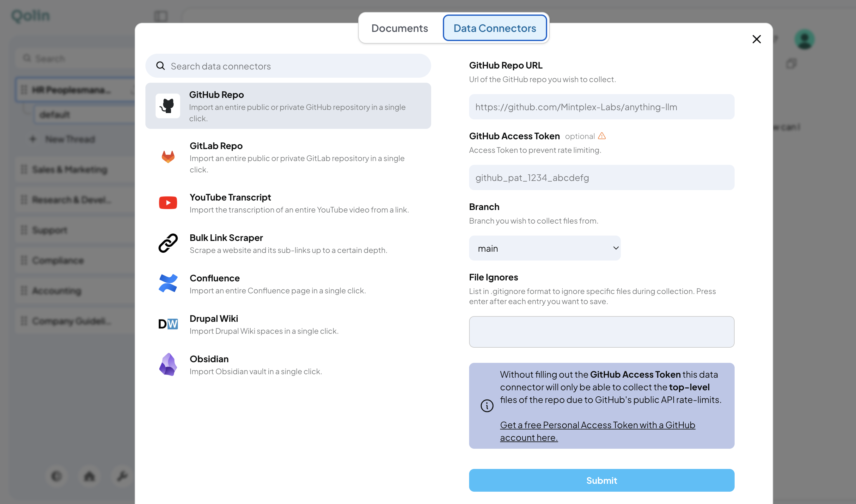Select the GitHub Repo connector icon
Image resolution: width=856 pixels, height=504 pixels.
[x=168, y=105]
